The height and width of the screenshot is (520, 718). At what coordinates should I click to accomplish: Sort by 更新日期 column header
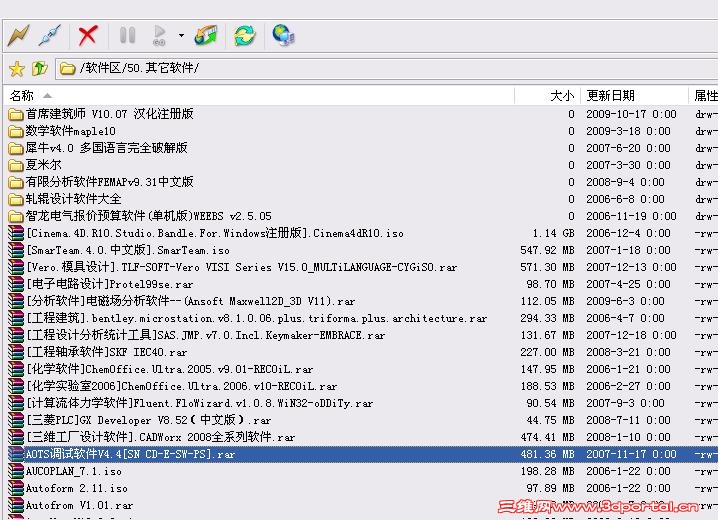point(635,96)
